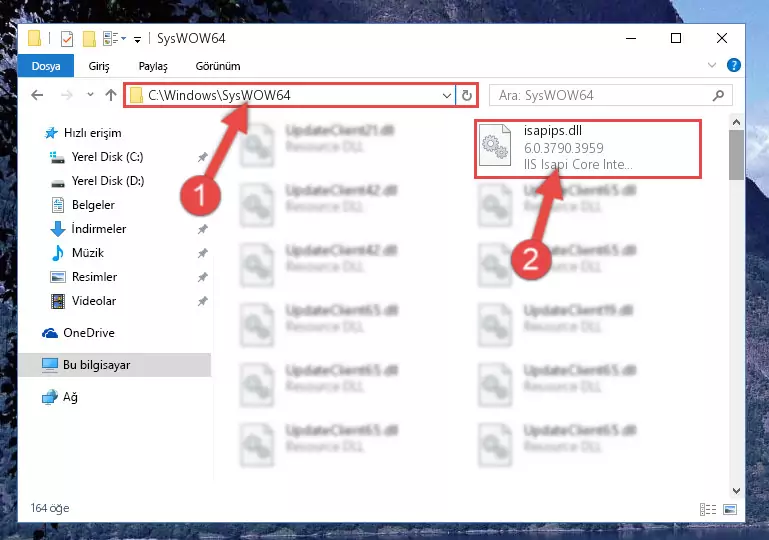The image size is (769, 540).
Task: Open Resimler in the sidebar
Action: [x=94, y=277]
